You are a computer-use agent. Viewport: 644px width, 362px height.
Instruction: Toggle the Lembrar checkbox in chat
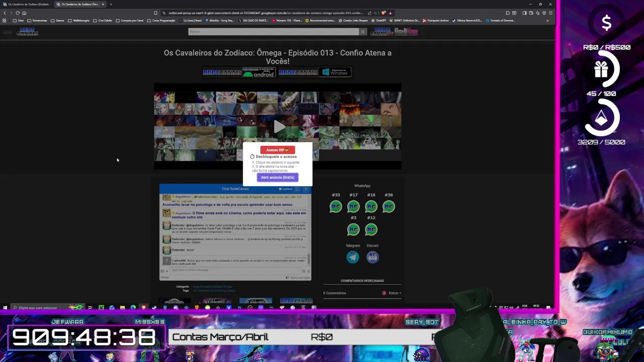280,189
